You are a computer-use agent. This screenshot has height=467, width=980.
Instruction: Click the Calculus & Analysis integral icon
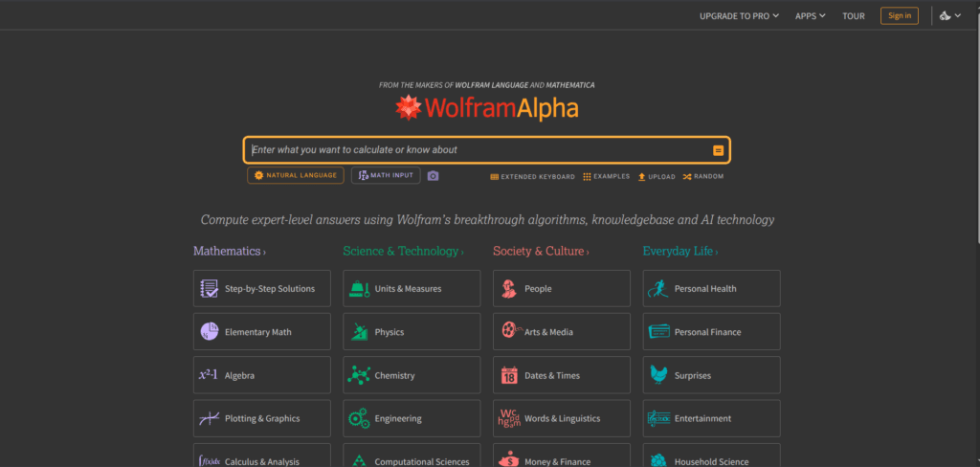pos(209,461)
